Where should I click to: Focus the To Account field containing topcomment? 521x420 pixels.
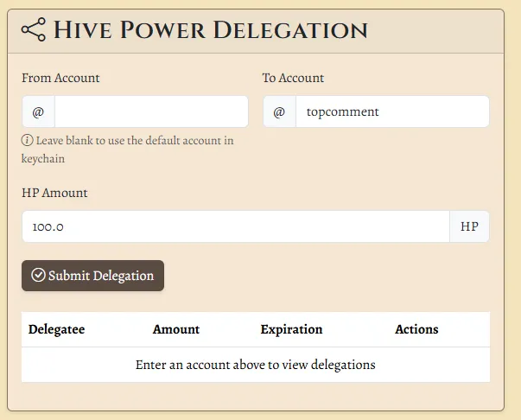392,111
